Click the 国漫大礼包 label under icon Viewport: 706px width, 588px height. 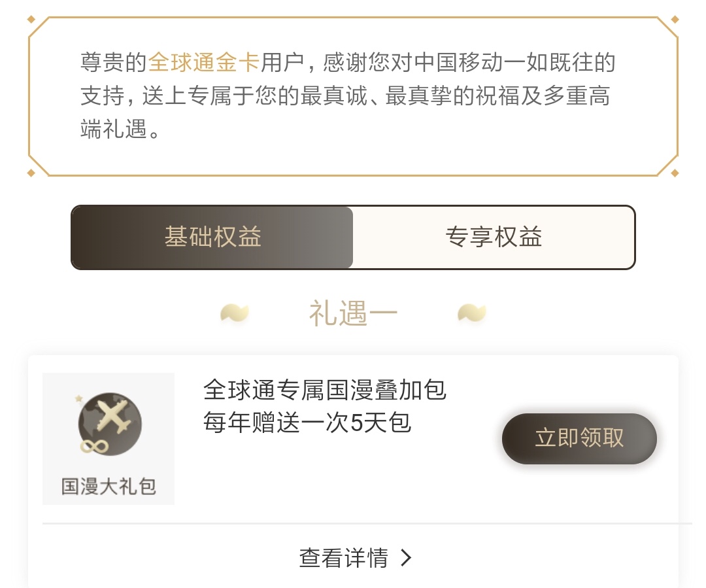109,487
